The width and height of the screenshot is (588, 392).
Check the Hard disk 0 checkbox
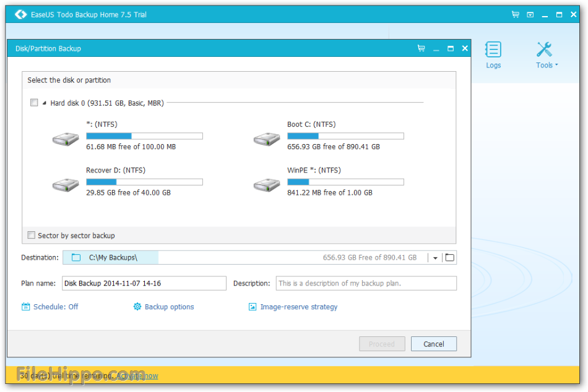point(34,102)
